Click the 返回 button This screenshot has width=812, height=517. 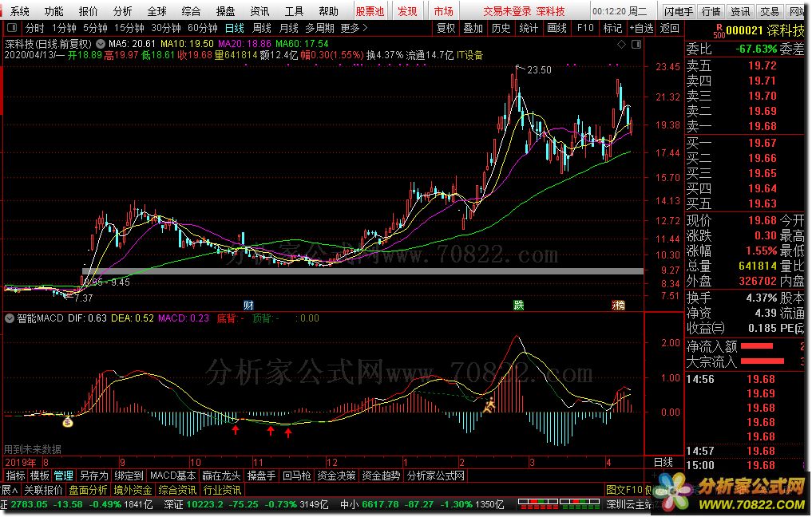pos(670,28)
